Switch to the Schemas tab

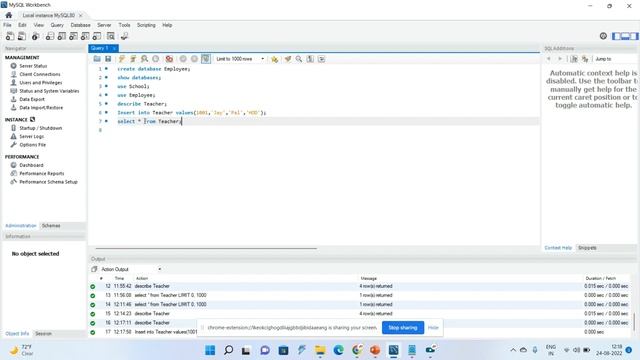[51, 226]
